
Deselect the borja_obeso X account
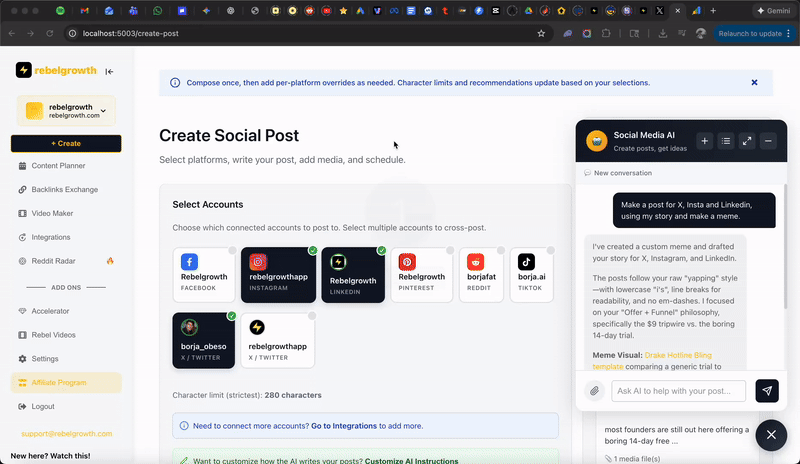click(204, 340)
